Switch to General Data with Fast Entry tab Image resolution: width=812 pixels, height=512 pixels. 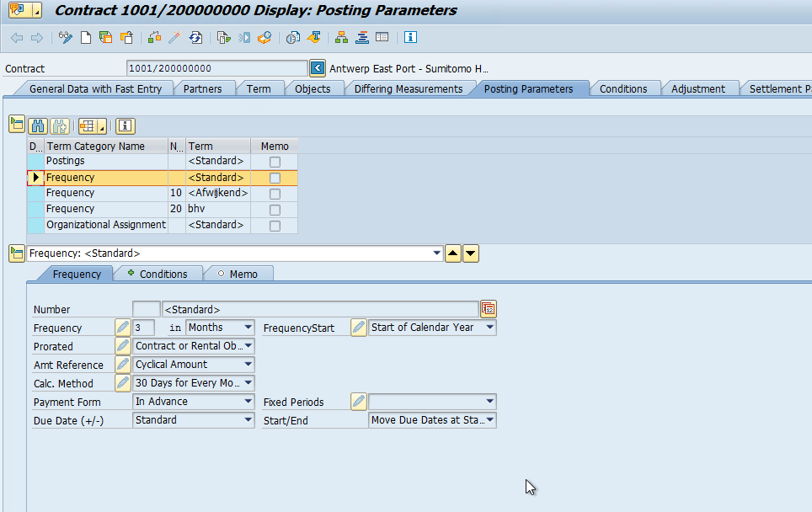coord(95,88)
